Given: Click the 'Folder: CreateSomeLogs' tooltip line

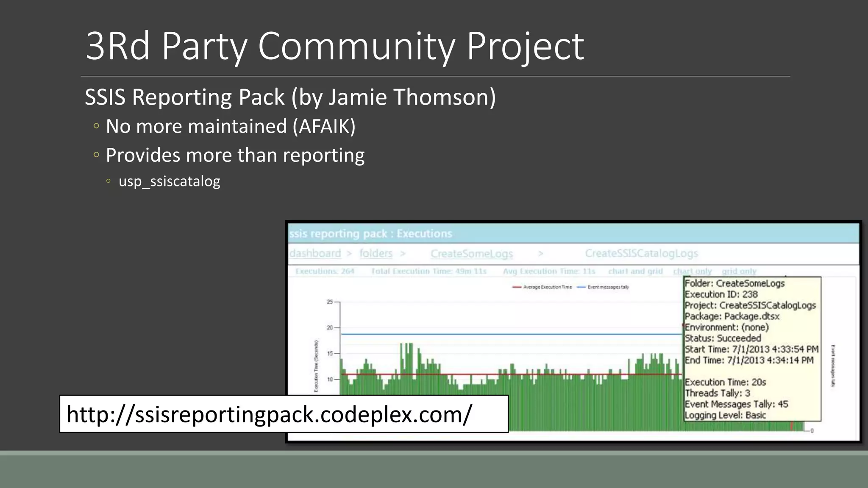Looking at the screenshot, I should point(734,283).
